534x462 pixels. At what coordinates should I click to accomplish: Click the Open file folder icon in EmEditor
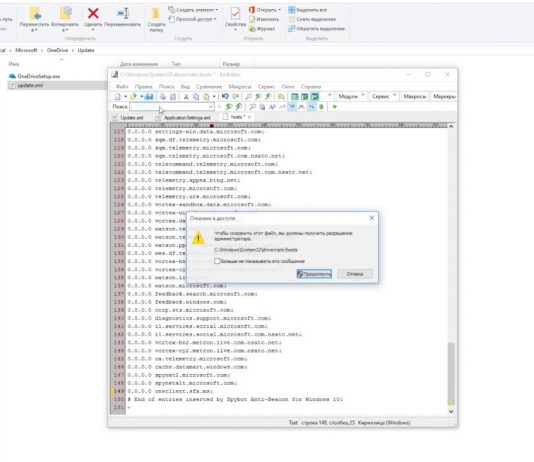point(134,97)
